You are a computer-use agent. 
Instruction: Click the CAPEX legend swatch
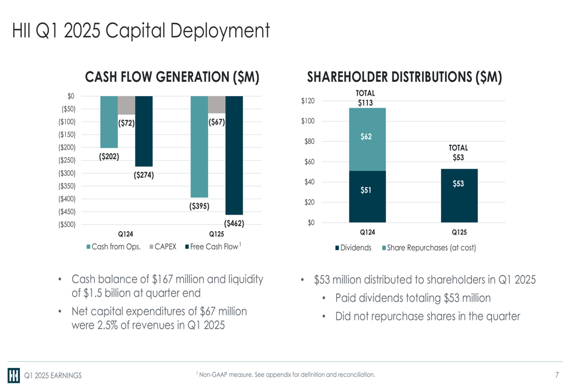pyautogui.click(x=152, y=247)
